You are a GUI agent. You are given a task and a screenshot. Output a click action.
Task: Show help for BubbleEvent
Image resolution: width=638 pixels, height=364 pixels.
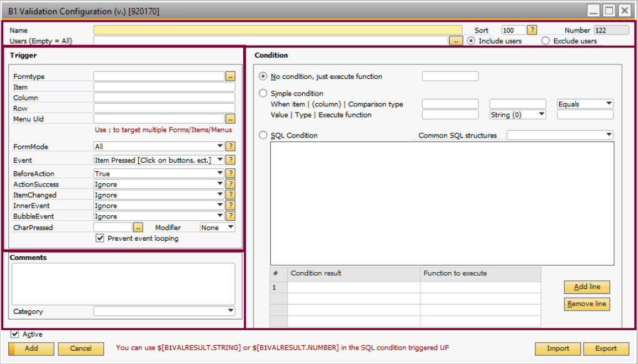(230, 216)
